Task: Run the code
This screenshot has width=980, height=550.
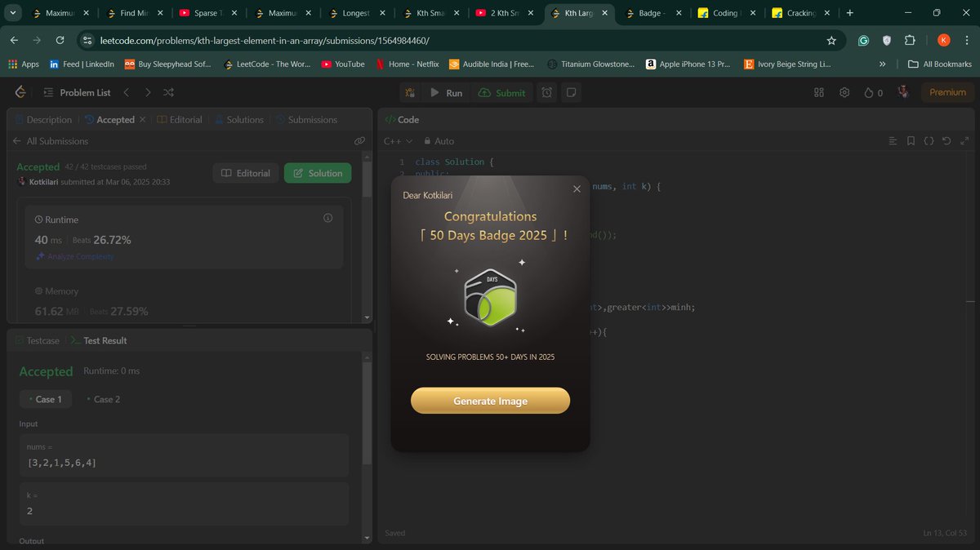Action: tap(446, 93)
